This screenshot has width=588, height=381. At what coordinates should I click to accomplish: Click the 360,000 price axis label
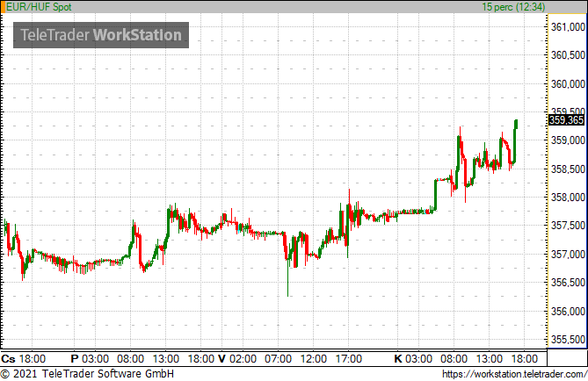coord(568,84)
